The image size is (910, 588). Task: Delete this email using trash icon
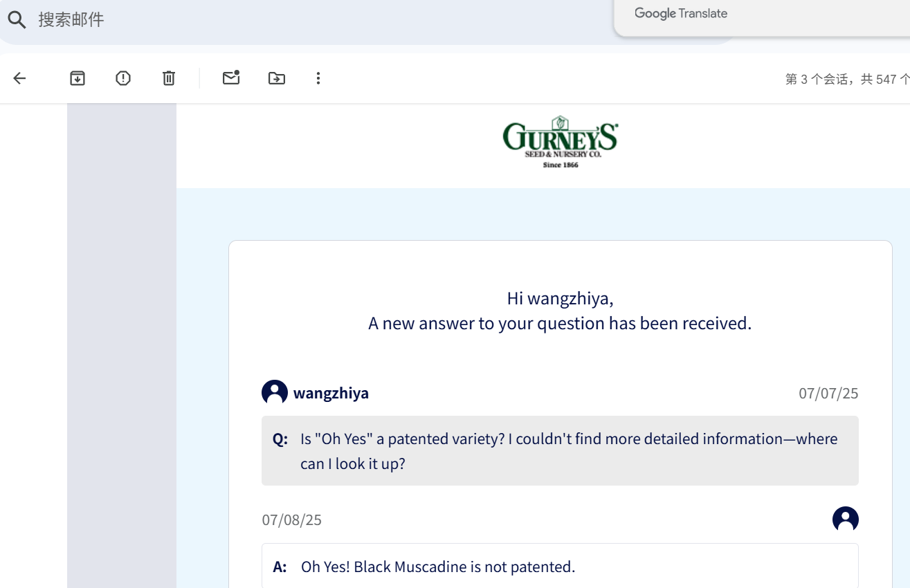[x=169, y=78]
